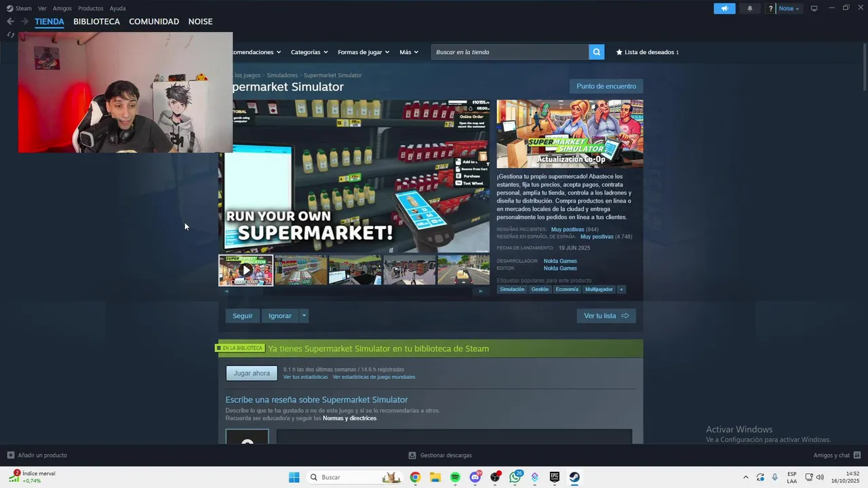Click the Big Picture mode monitor icon
868x488 pixels.
tap(814, 8)
